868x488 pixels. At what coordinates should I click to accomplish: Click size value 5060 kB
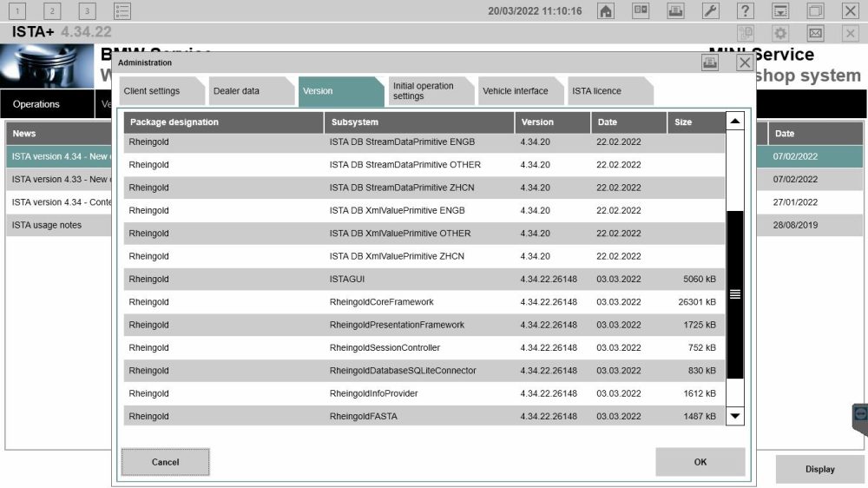click(x=699, y=280)
